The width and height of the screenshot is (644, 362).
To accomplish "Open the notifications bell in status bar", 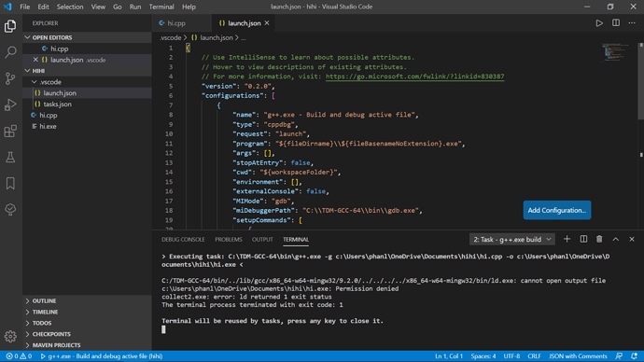I will coord(635,356).
